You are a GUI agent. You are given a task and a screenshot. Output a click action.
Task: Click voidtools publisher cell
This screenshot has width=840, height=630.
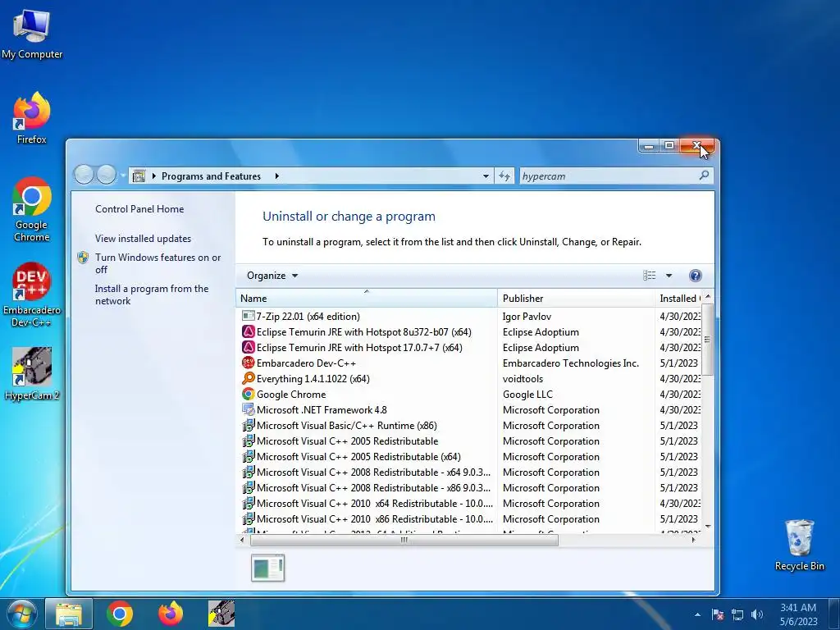click(523, 379)
